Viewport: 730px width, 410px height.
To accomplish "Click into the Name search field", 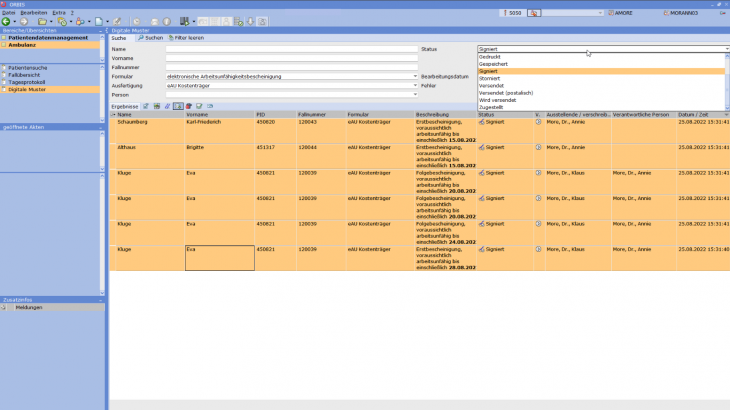I will 290,48.
